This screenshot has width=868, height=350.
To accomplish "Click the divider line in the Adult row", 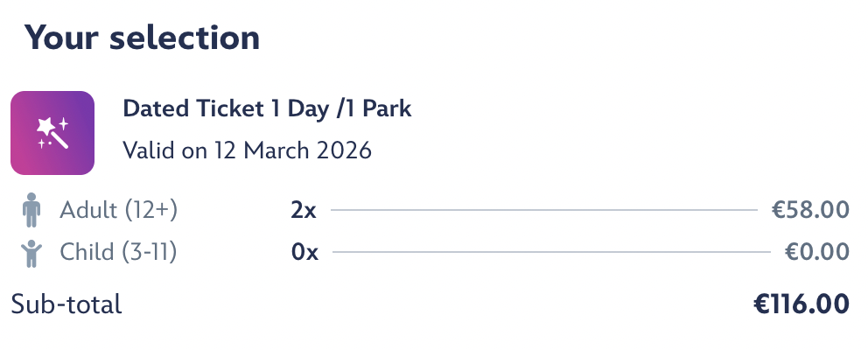I will 542,211.
